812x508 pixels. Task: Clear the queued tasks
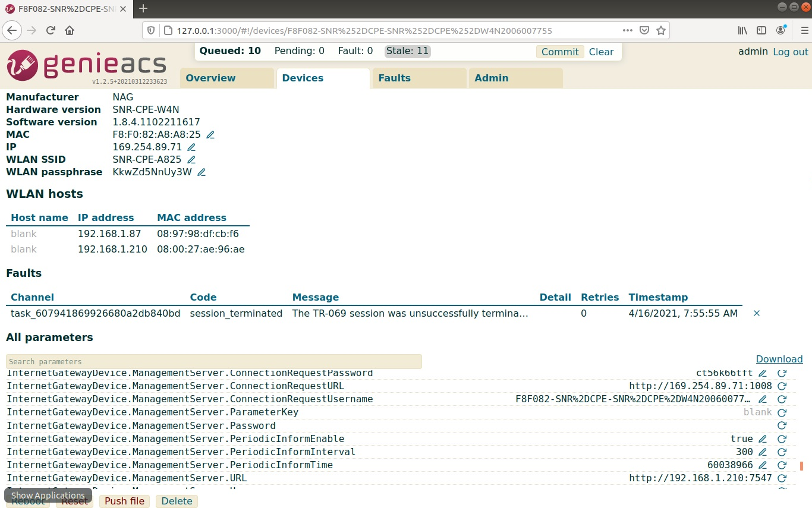[601, 52]
